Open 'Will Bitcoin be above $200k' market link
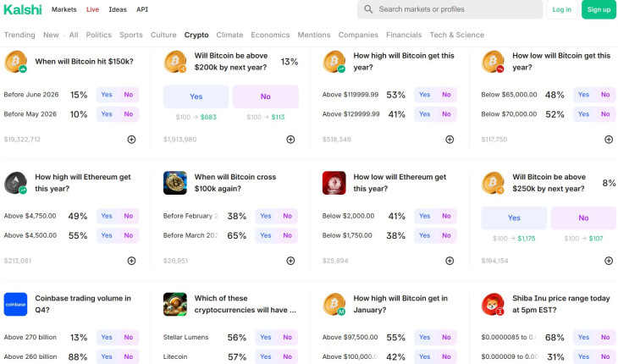The width and height of the screenshot is (618, 364). coord(231,61)
